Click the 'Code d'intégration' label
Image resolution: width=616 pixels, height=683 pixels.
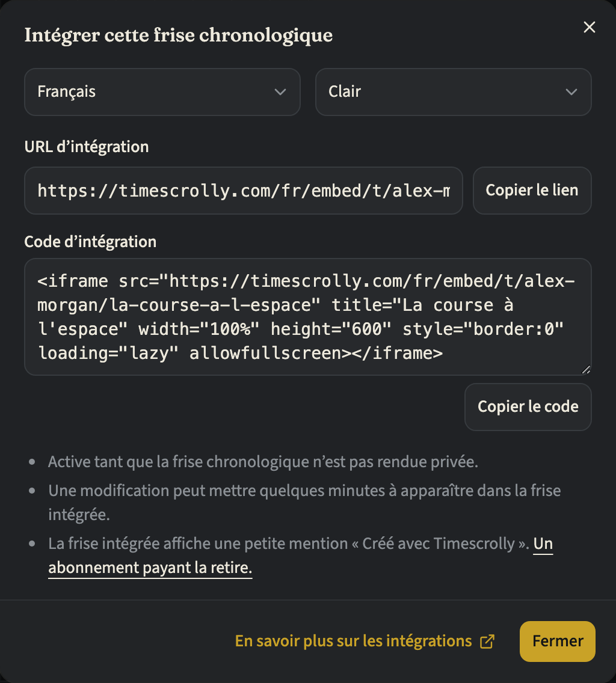(90, 242)
